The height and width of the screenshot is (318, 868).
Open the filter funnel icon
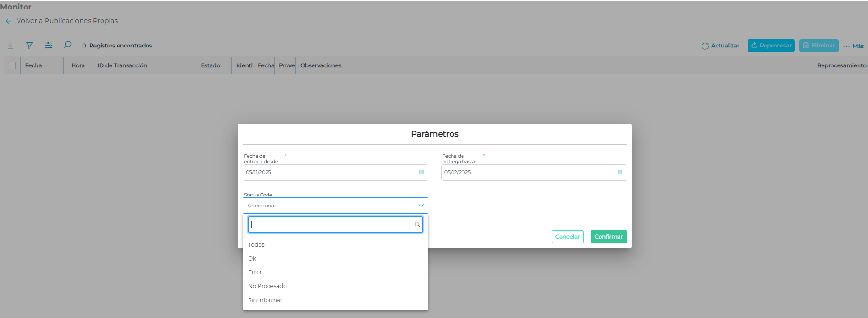click(x=29, y=46)
